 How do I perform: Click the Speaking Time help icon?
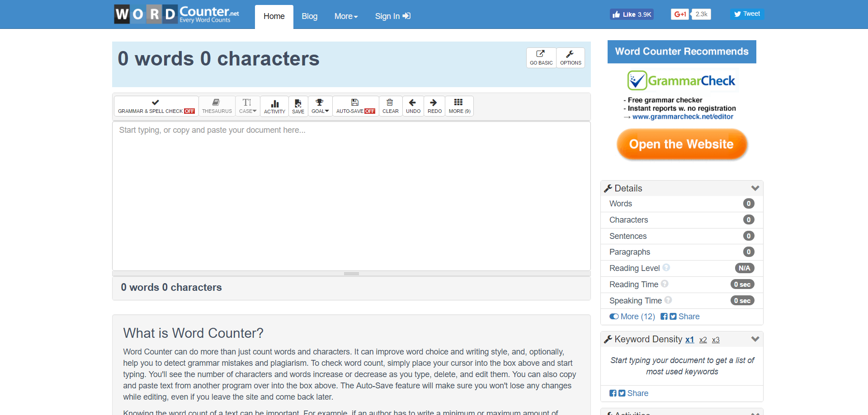668,300
